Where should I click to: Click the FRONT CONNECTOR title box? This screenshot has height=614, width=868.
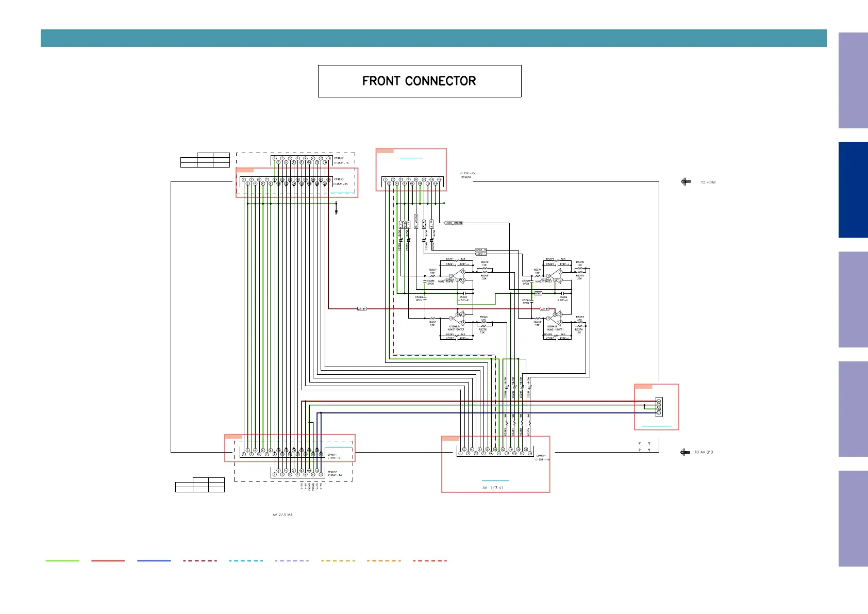click(420, 81)
